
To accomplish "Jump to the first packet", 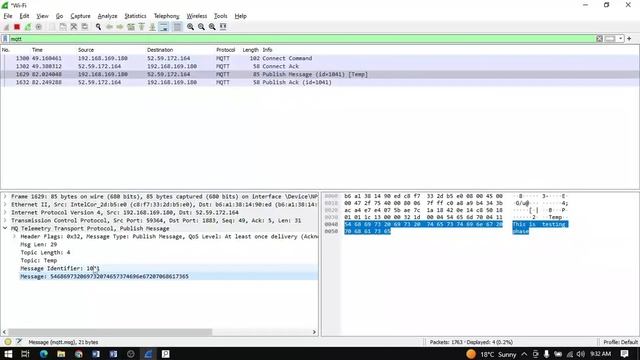I will pos(142,27).
